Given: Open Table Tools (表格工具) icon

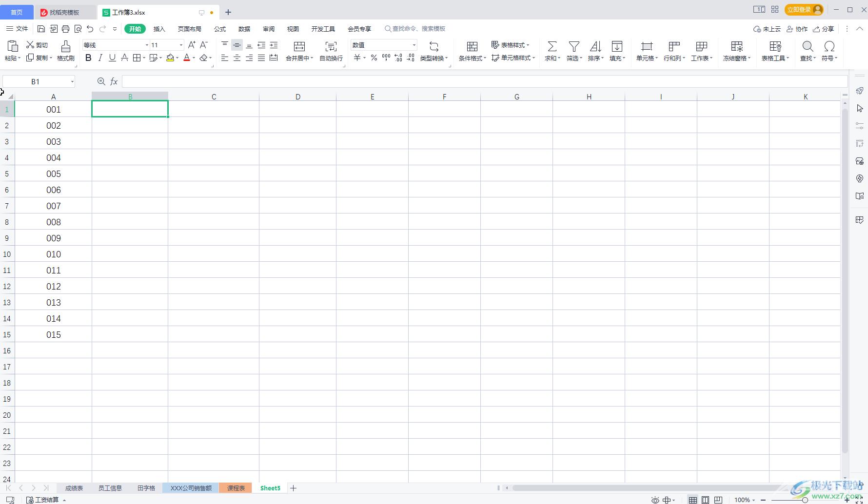Looking at the screenshot, I should [x=775, y=46].
